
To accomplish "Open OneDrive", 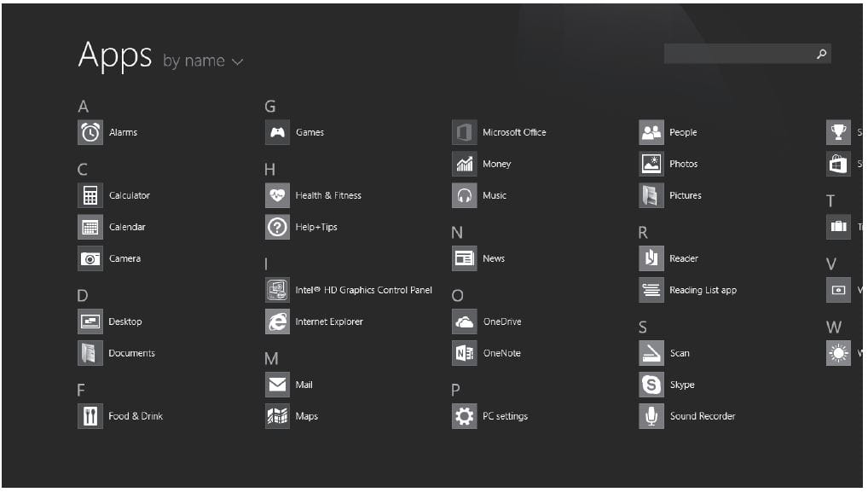I will [x=492, y=321].
